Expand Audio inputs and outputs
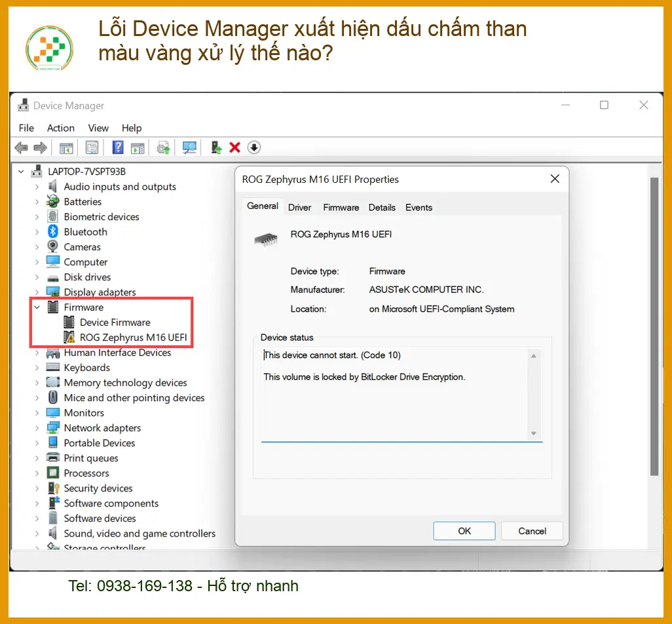Screen dimensions: 672x624 point(37,187)
